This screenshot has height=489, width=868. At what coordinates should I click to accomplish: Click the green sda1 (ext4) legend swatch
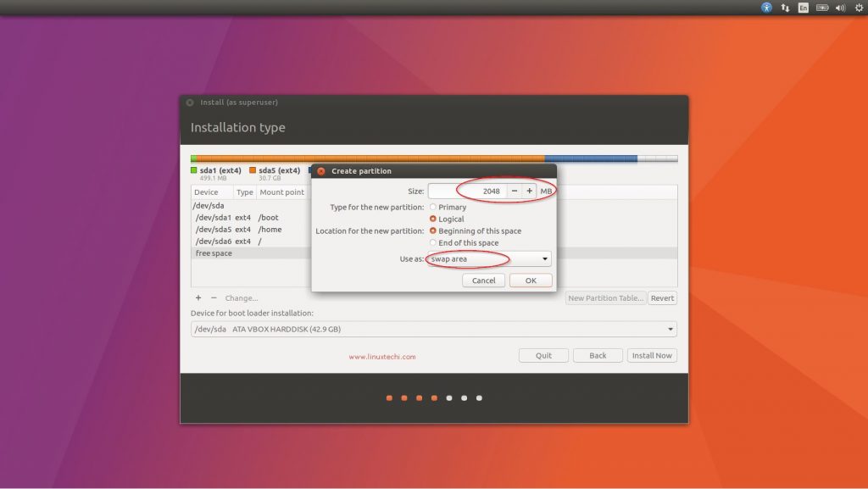point(194,170)
